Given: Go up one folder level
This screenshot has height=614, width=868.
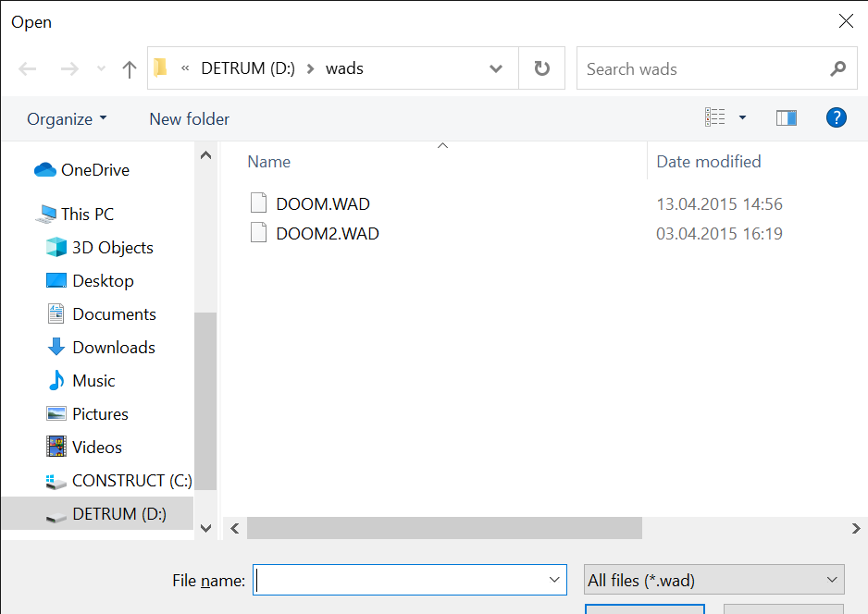Looking at the screenshot, I should (x=129, y=69).
